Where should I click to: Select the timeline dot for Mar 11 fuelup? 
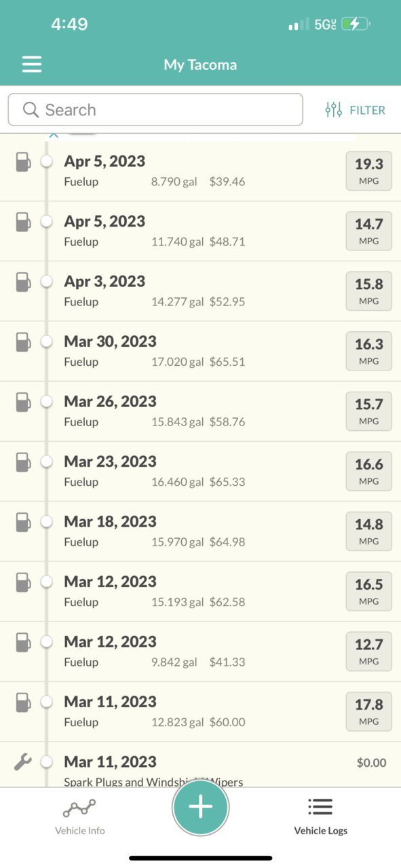47,702
